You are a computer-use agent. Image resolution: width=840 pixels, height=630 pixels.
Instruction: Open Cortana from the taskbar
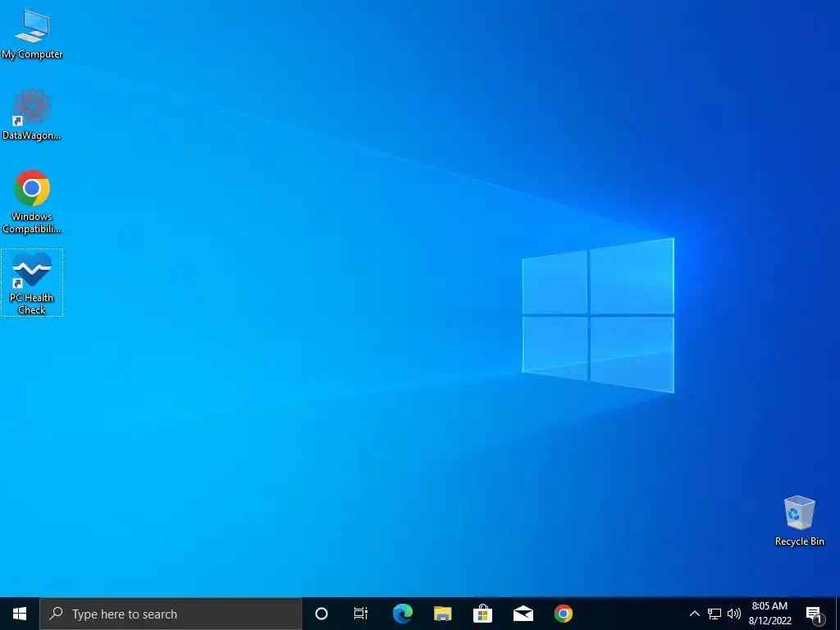[322, 614]
